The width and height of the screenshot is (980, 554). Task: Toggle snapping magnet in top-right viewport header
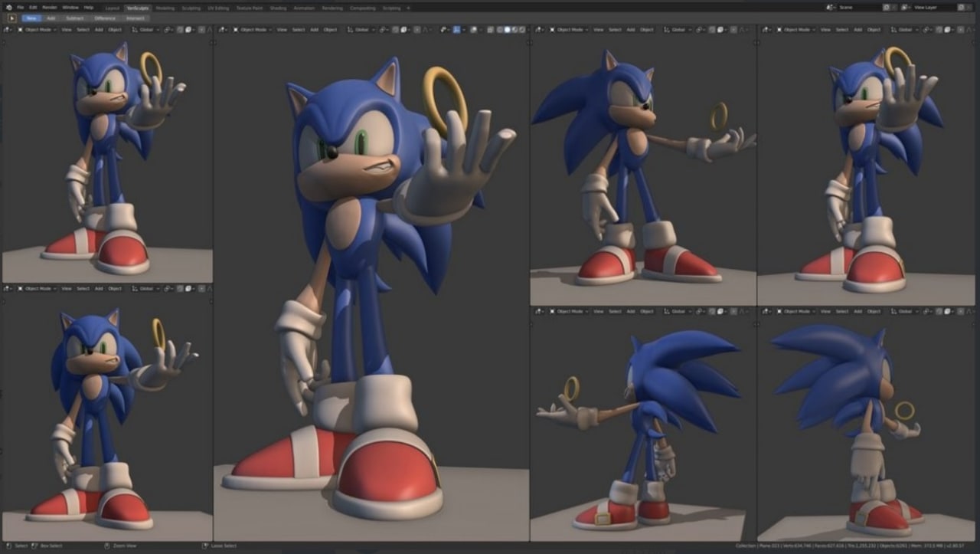tap(939, 29)
